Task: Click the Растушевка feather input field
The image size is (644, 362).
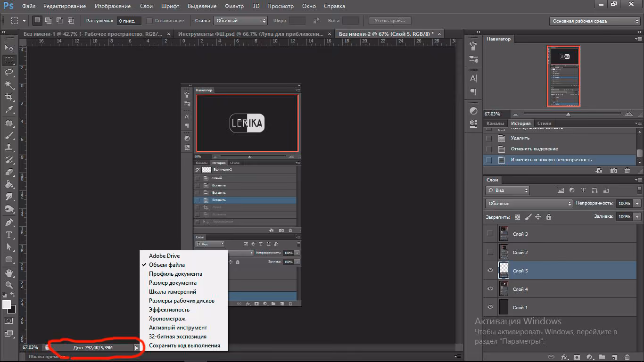Action: 128,21
